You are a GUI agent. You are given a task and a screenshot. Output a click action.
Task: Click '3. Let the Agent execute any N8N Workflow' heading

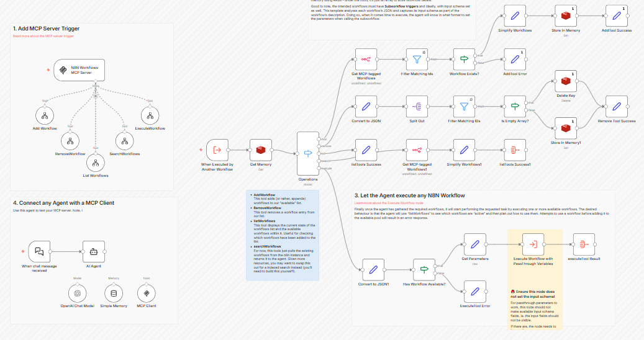409,195
